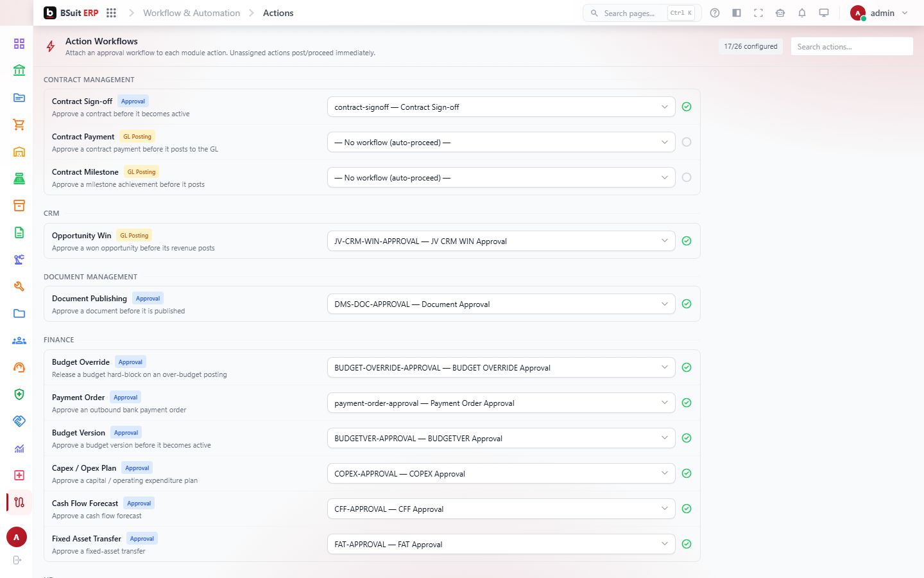Enter fullscreen mode via the header icon

[x=758, y=13]
